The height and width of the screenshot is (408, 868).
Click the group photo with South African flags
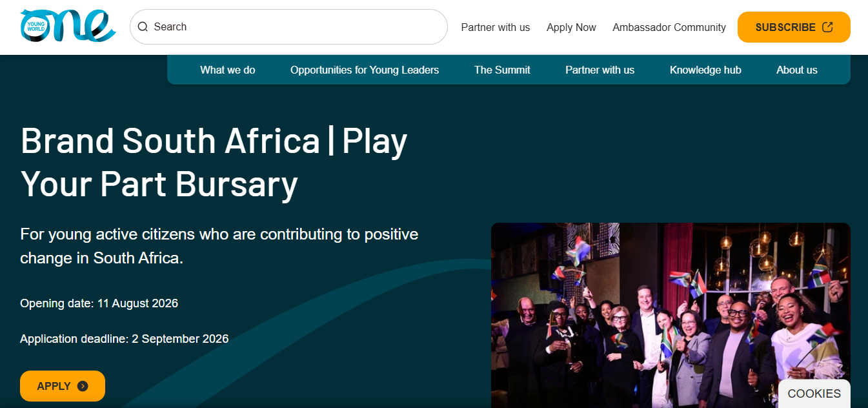coord(671,316)
